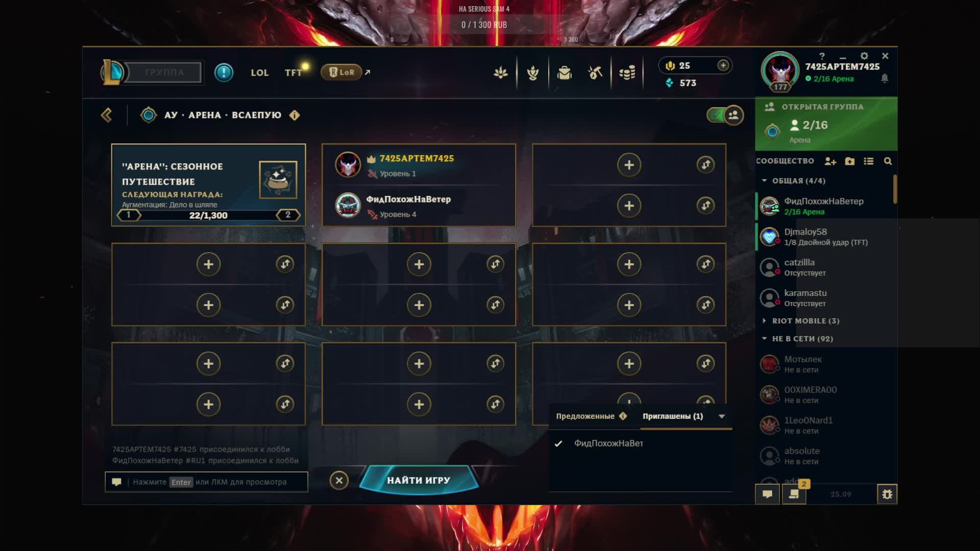Select the Предложенные tab
The height and width of the screenshot is (551, 980).
tap(585, 416)
